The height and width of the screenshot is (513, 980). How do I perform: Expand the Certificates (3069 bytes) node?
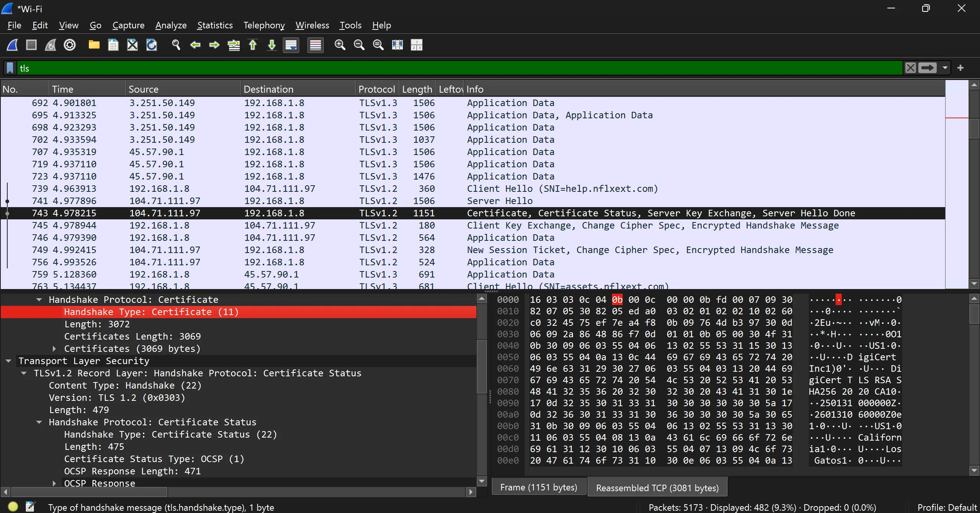tap(54, 349)
